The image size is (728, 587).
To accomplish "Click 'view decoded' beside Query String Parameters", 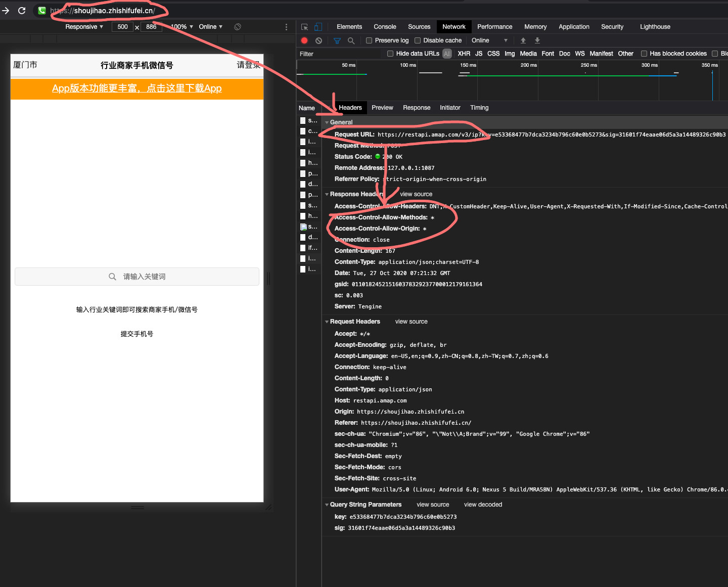I will point(483,505).
